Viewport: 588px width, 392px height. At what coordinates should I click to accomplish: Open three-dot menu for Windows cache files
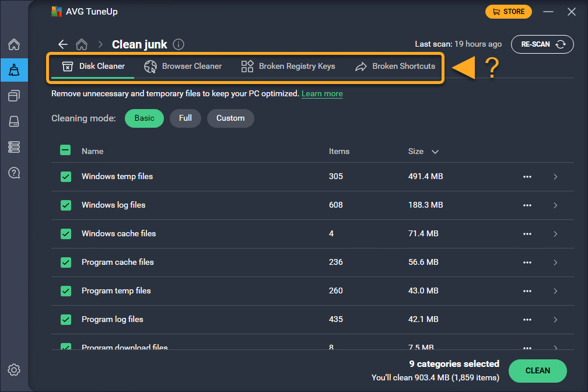coord(527,234)
